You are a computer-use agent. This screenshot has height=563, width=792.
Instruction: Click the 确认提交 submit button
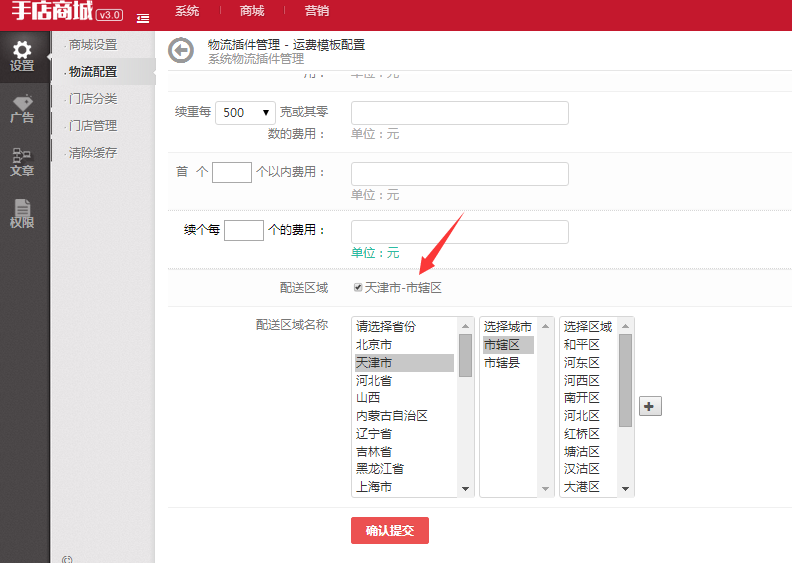389,530
